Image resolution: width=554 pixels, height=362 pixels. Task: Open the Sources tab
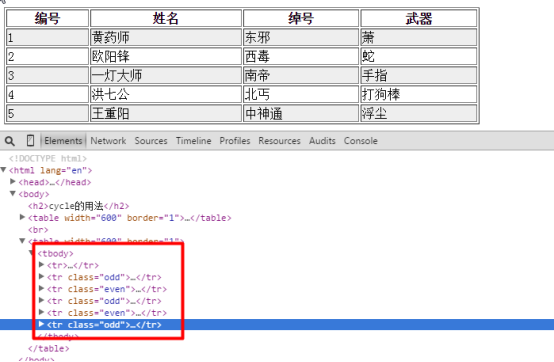(x=151, y=141)
